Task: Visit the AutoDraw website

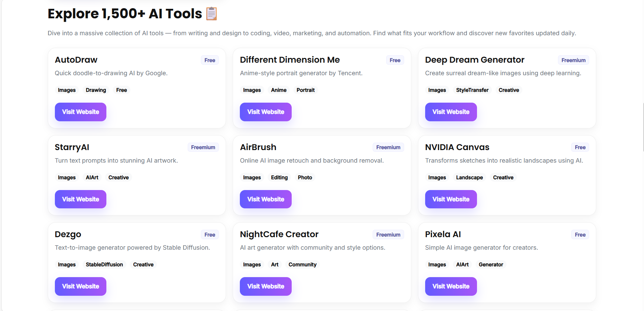Action: click(x=80, y=112)
